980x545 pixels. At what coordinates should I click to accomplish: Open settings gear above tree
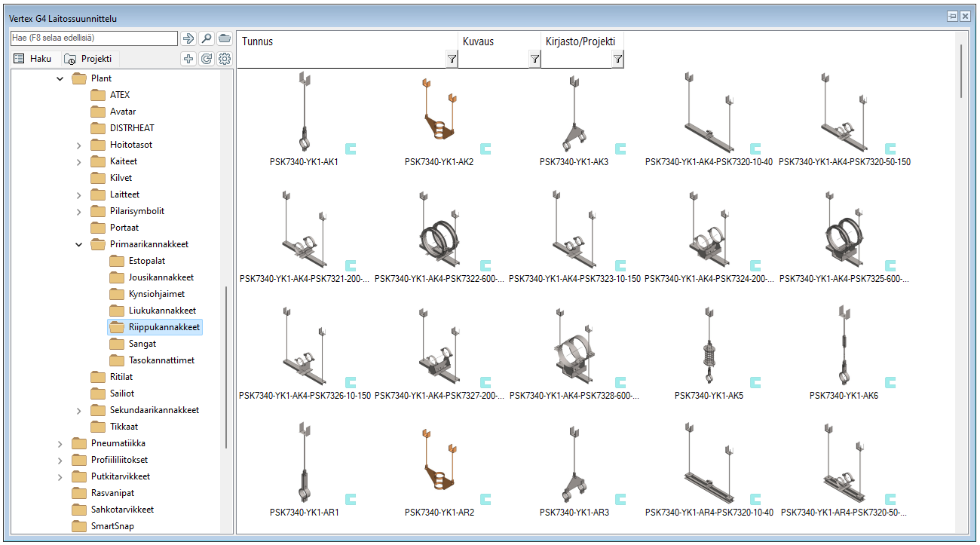pos(224,59)
